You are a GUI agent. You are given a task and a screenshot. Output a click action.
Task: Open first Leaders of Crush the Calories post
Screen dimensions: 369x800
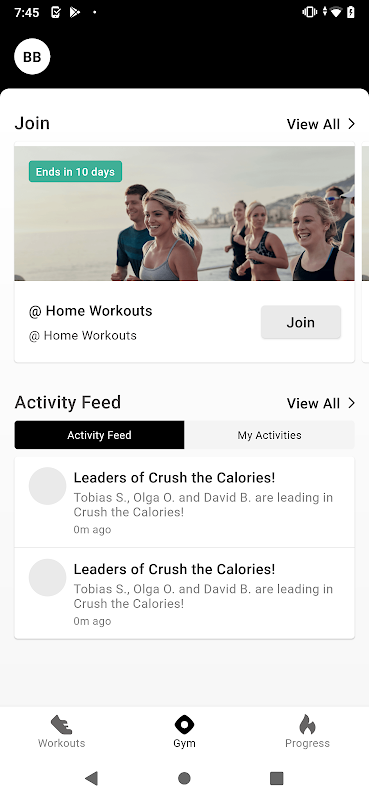[184, 503]
